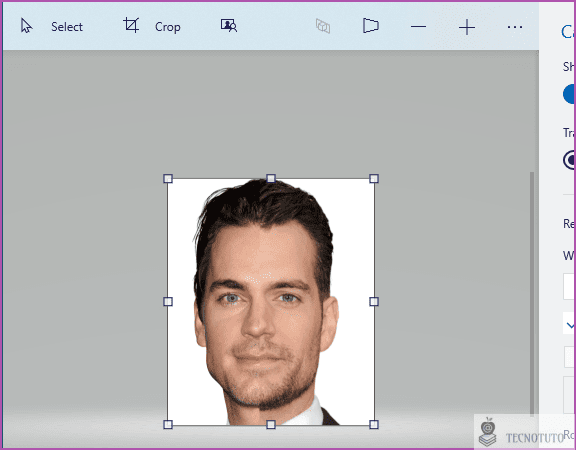
Task: Expand the chevron dropdown in the side panel
Action: coord(570,325)
